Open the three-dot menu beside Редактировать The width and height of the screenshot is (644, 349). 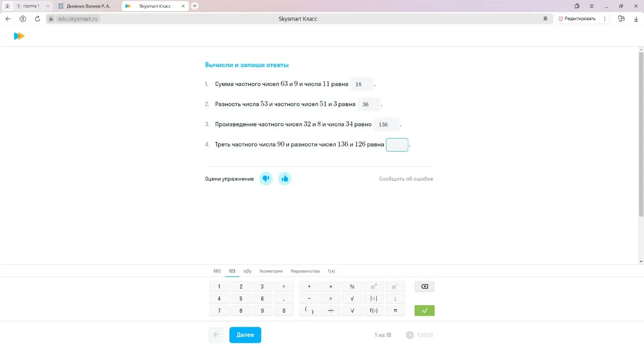(x=605, y=18)
